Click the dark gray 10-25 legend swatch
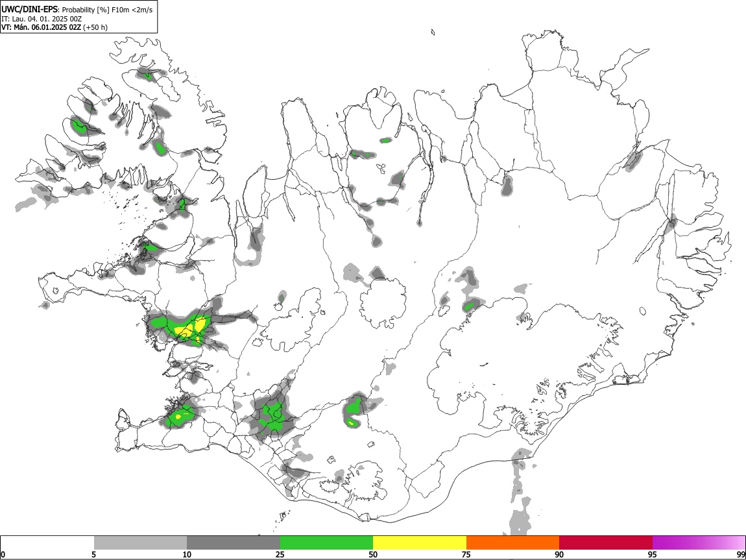 pos(234,542)
